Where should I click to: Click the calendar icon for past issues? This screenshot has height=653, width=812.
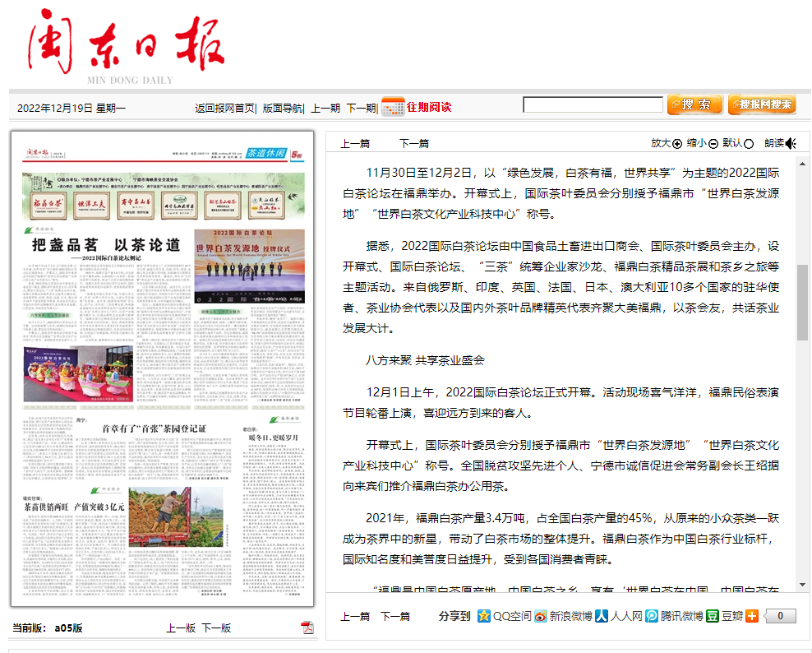393,106
